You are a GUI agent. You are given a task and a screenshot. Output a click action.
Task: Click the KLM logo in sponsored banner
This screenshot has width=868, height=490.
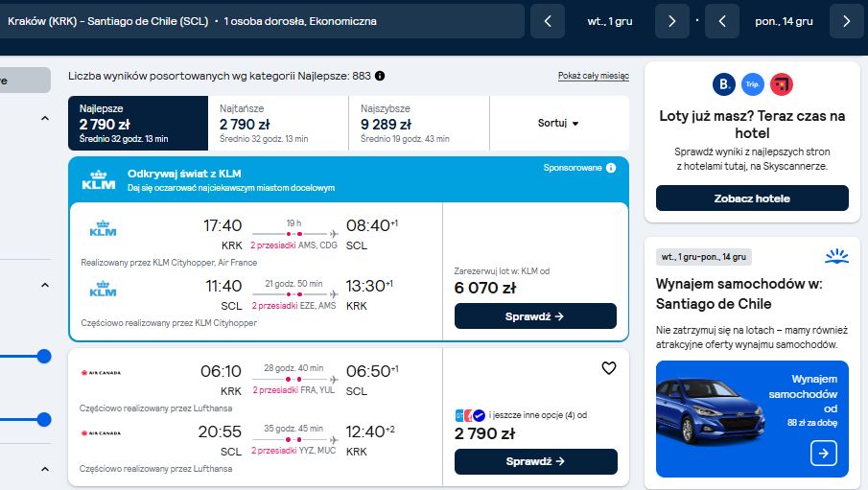pyautogui.click(x=99, y=180)
